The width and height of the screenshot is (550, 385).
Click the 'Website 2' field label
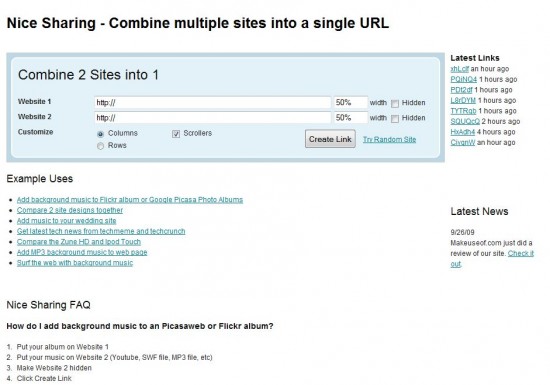click(x=34, y=116)
